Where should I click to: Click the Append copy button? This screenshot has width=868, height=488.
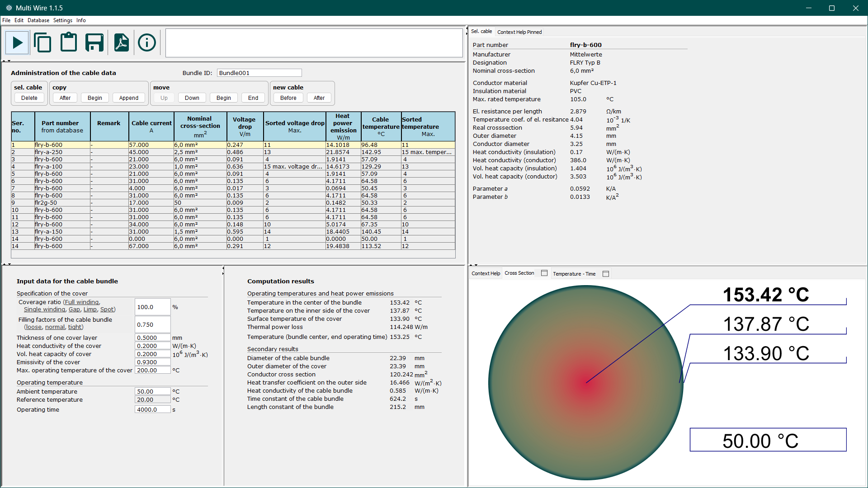129,98
